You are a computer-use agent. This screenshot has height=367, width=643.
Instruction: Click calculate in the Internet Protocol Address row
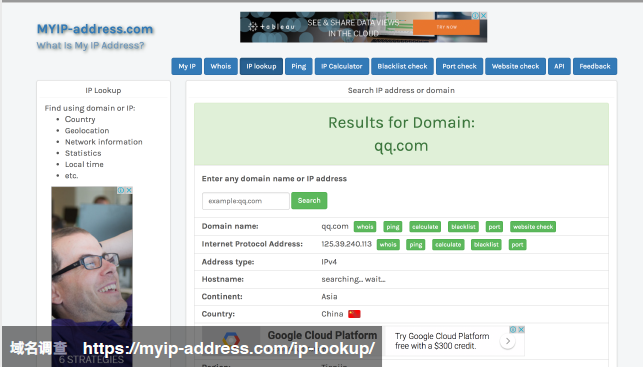pos(448,245)
